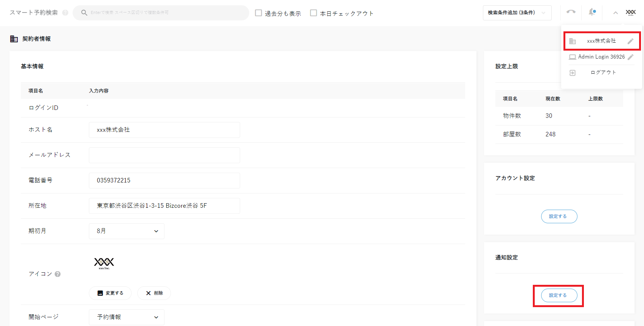Screen dimensions: 644x326
Task: Choose ログアウト from the account menu
Action: pyautogui.click(x=603, y=73)
